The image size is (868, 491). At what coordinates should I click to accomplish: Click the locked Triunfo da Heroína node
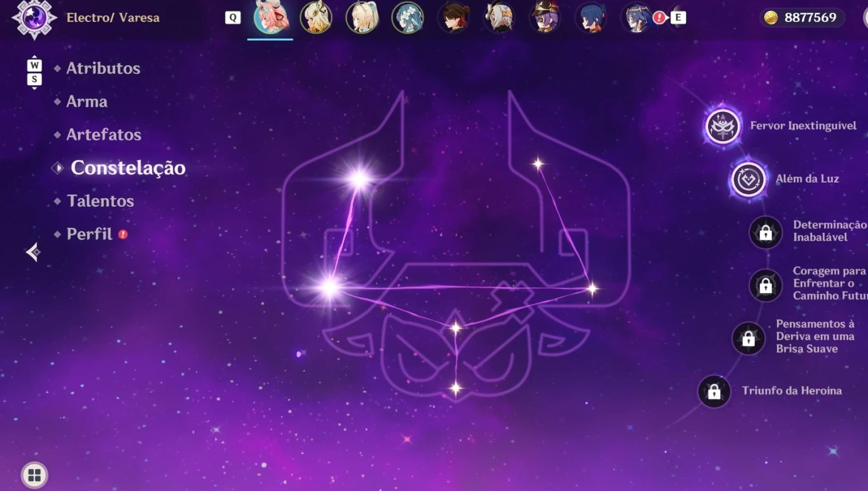[714, 391]
